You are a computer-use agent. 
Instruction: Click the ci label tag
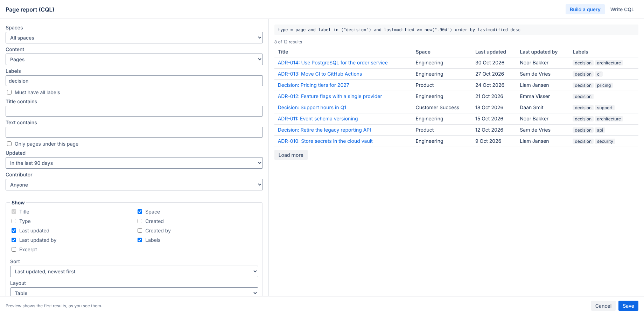pyautogui.click(x=598, y=74)
